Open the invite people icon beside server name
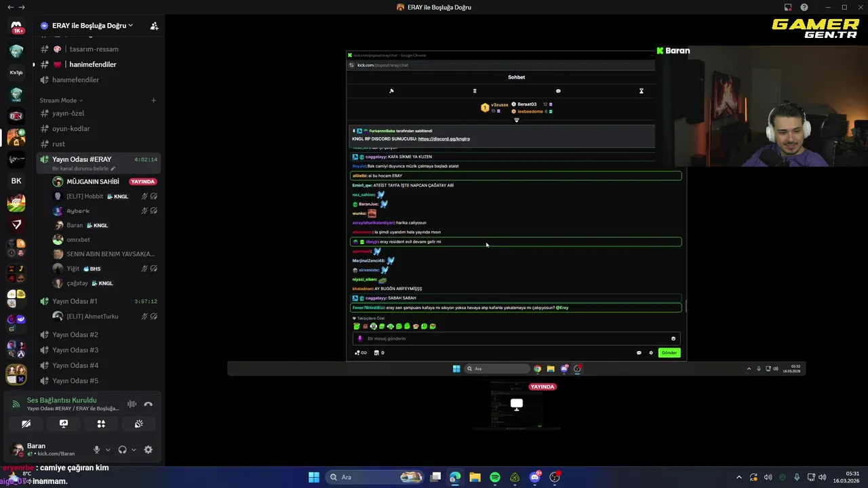This screenshot has width=868, height=488. pos(154,26)
